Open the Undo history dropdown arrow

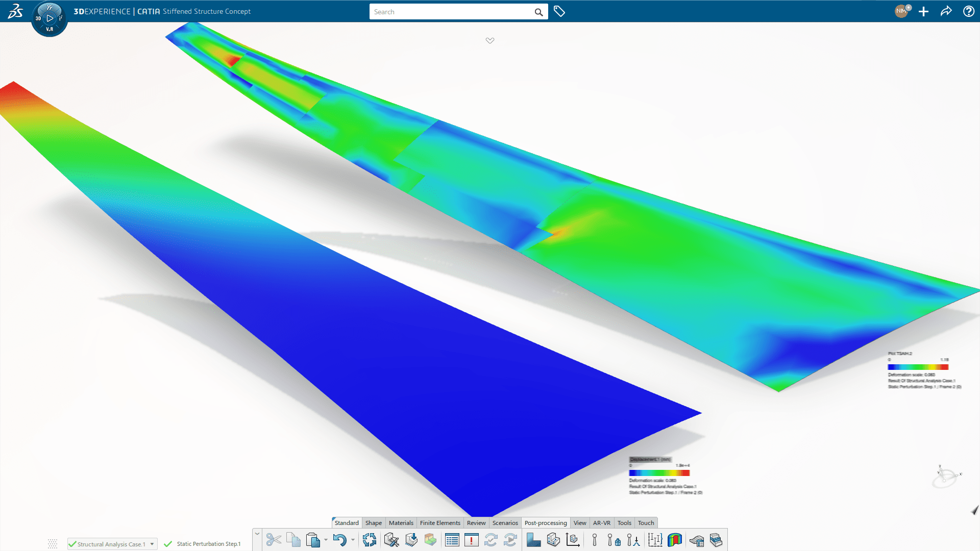[x=353, y=540]
